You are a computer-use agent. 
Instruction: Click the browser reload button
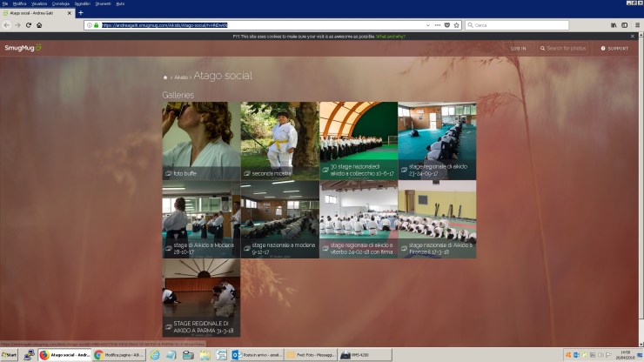28,25
